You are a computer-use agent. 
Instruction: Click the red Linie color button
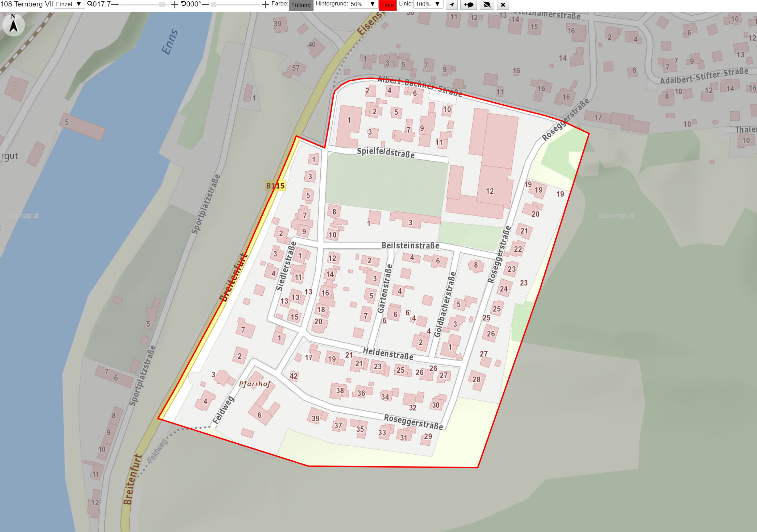388,5
